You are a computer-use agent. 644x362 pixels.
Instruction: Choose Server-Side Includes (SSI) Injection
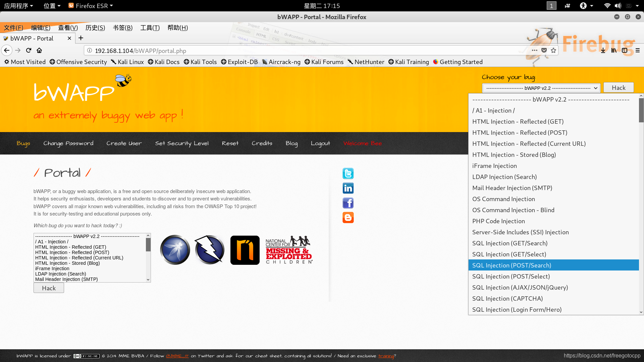553,232
